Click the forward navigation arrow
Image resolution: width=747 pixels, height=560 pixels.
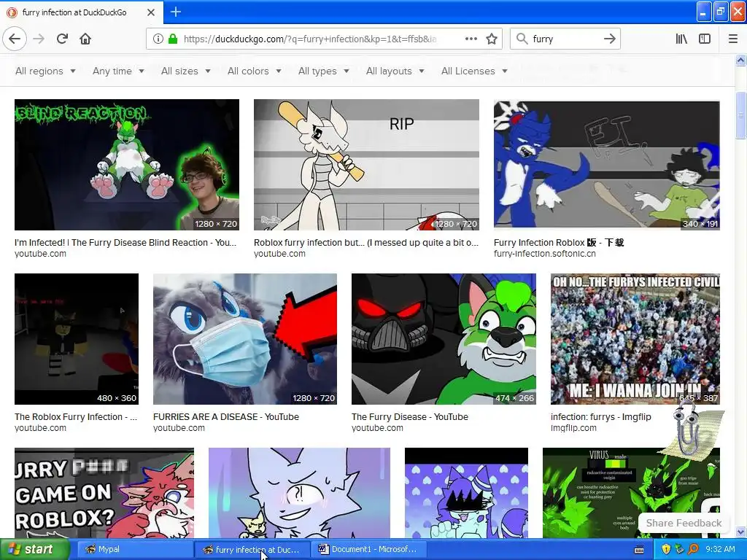[x=39, y=39]
